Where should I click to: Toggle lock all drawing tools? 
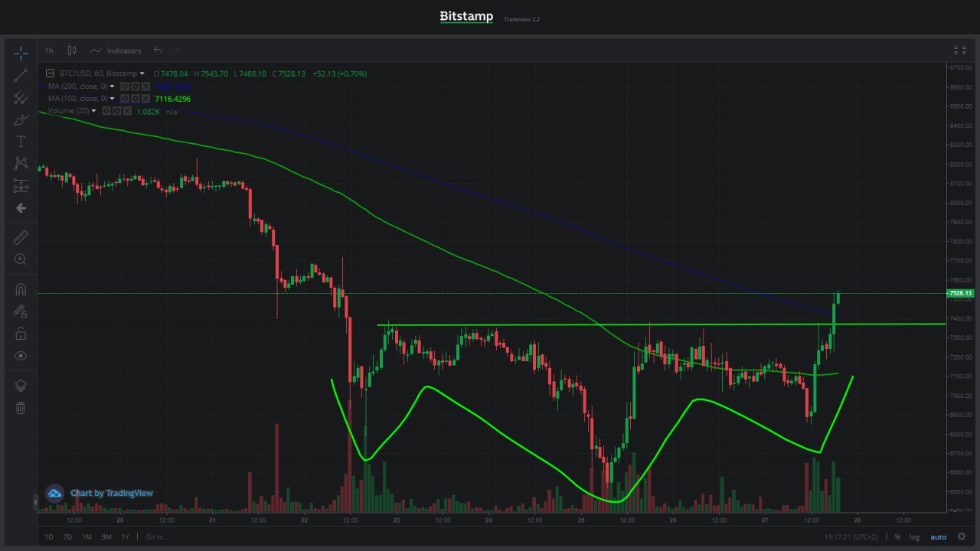pyautogui.click(x=21, y=334)
